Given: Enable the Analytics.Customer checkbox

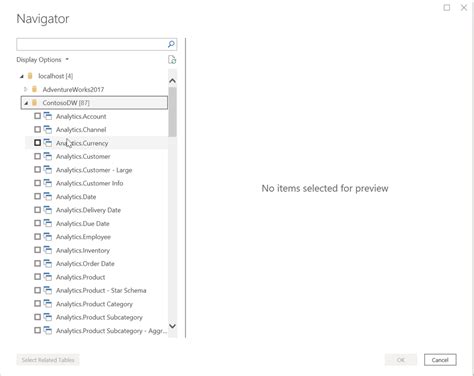Looking at the screenshot, I should click(37, 156).
